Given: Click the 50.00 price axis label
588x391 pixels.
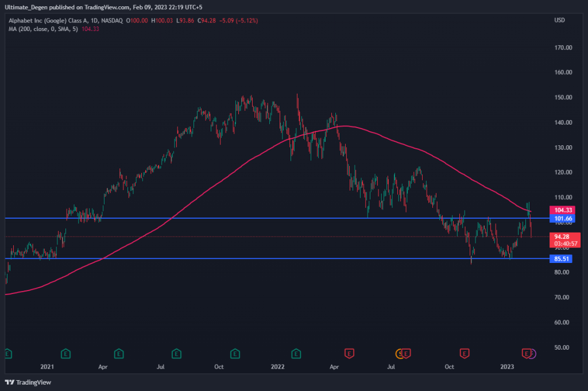Looking at the screenshot, I should 562,347.
